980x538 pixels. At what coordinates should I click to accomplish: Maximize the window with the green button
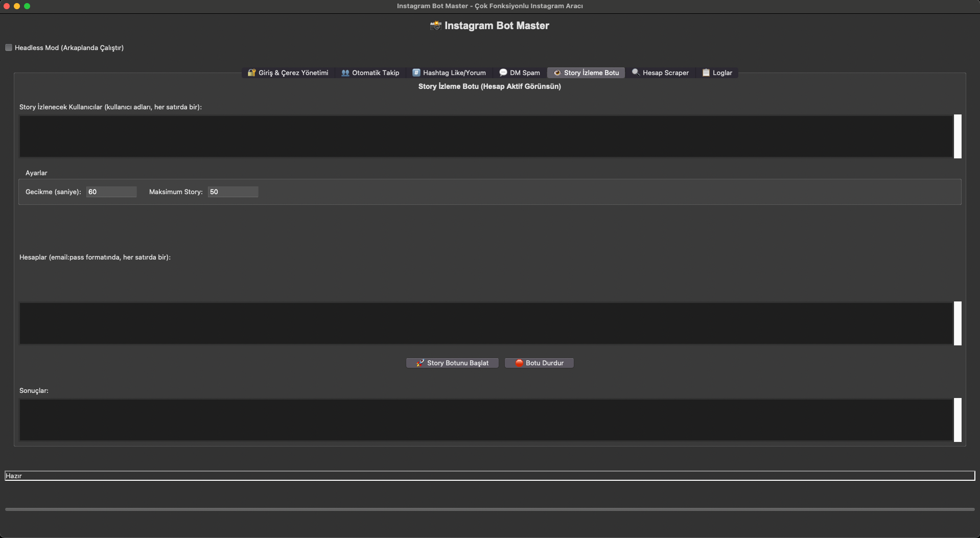pyautogui.click(x=27, y=6)
